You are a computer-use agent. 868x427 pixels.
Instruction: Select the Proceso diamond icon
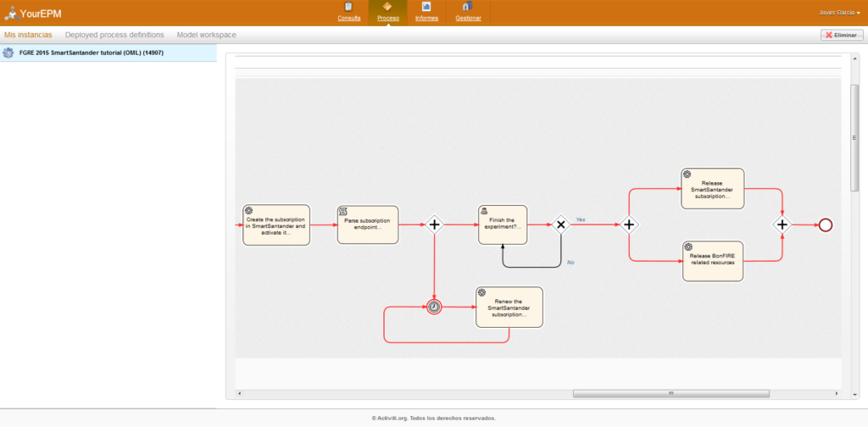coord(387,7)
